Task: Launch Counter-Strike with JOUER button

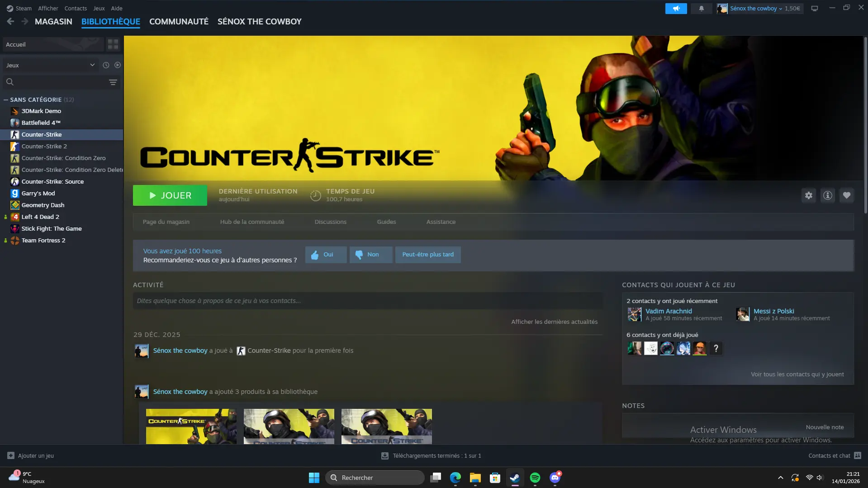Action: (170, 195)
